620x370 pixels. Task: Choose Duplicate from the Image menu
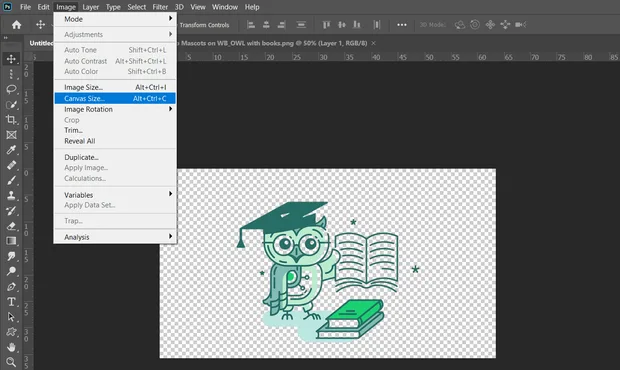pos(115,157)
